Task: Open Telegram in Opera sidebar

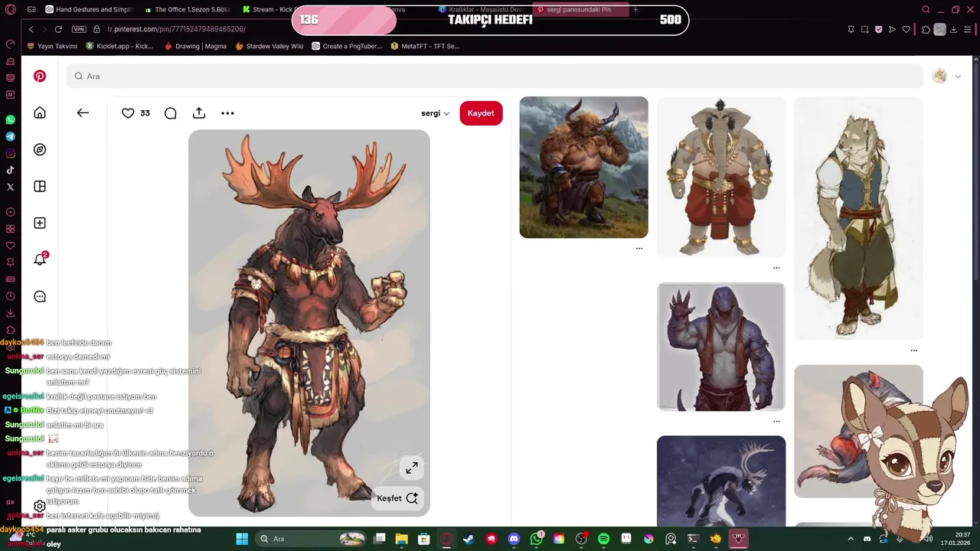Action: pyautogui.click(x=10, y=136)
